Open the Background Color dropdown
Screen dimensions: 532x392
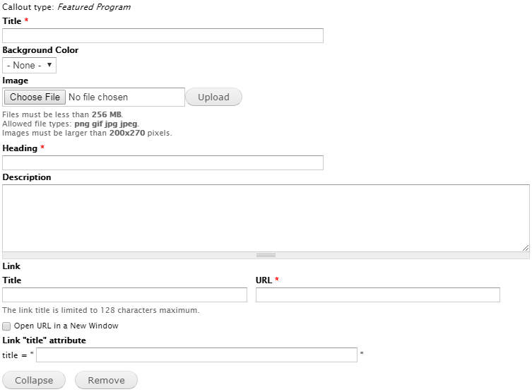pos(29,66)
